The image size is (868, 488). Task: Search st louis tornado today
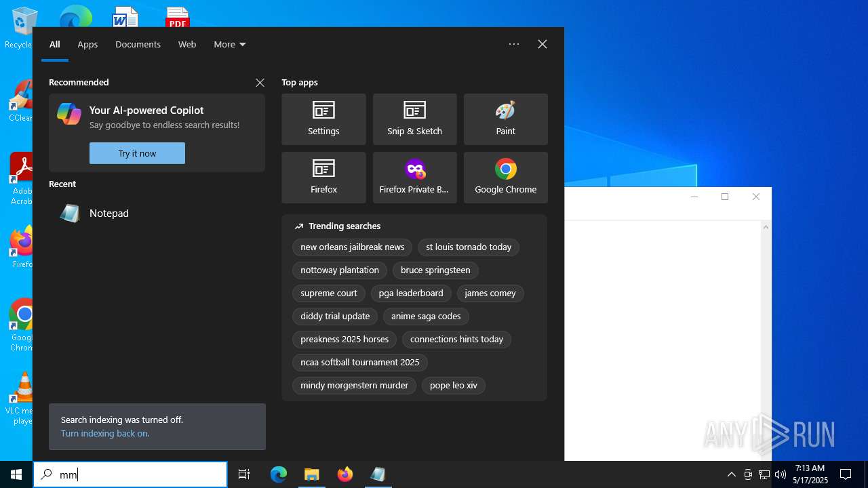click(469, 247)
